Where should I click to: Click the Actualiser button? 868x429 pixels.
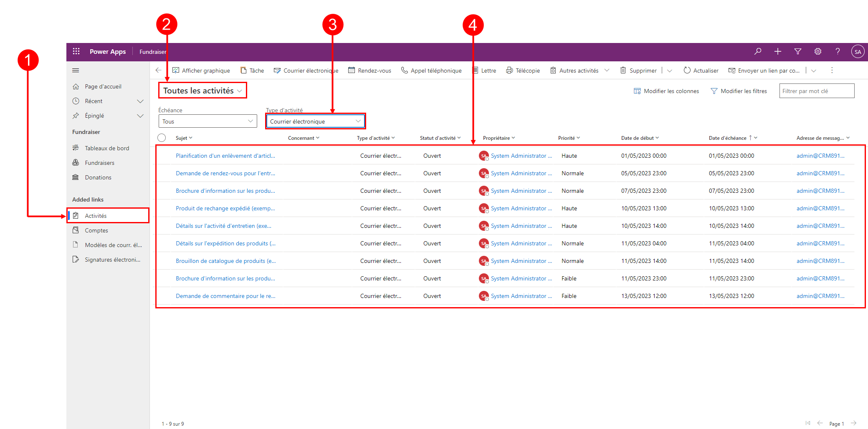coord(701,71)
